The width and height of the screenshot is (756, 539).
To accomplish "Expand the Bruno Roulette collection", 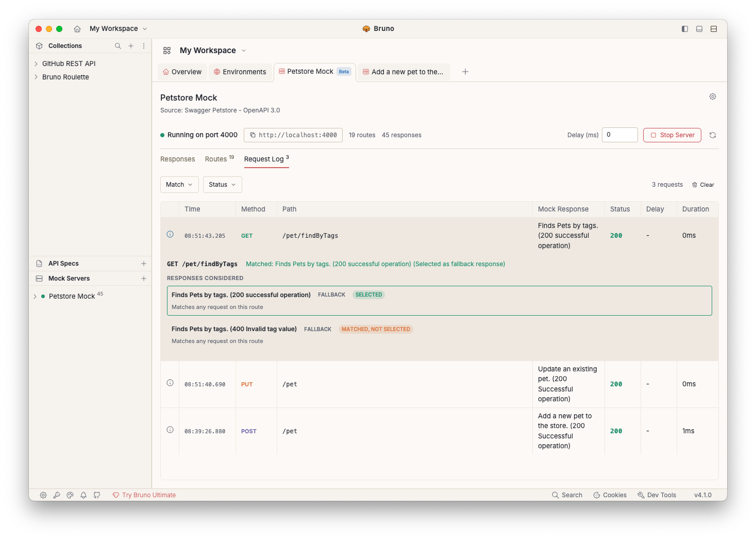I will [36, 77].
